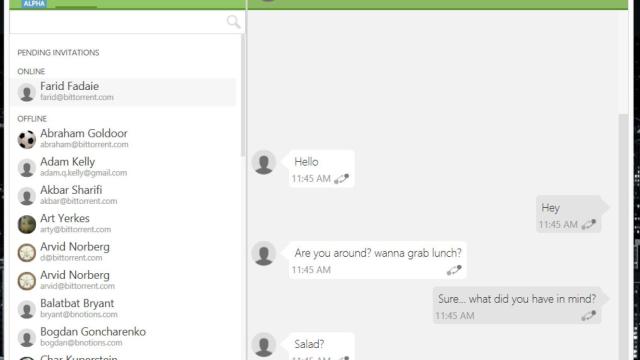This screenshot has width=640, height=360.
Task: Collapse the Online contacts group
Action: [31, 71]
